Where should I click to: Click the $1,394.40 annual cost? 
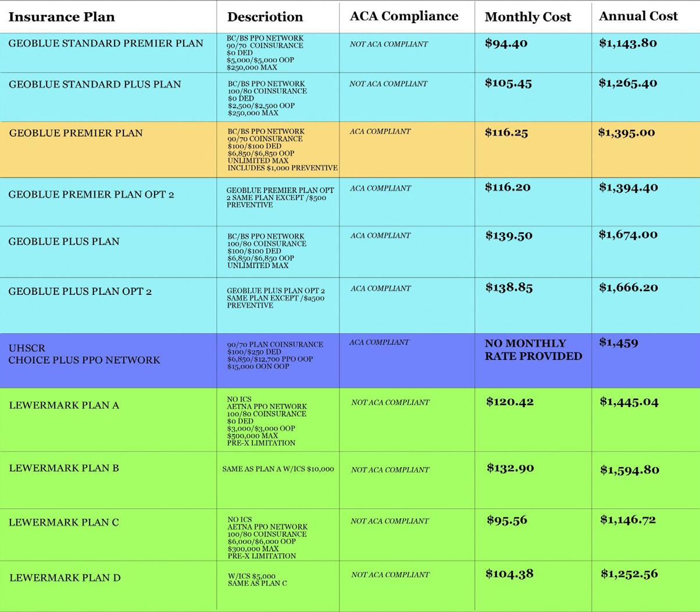[x=629, y=187]
